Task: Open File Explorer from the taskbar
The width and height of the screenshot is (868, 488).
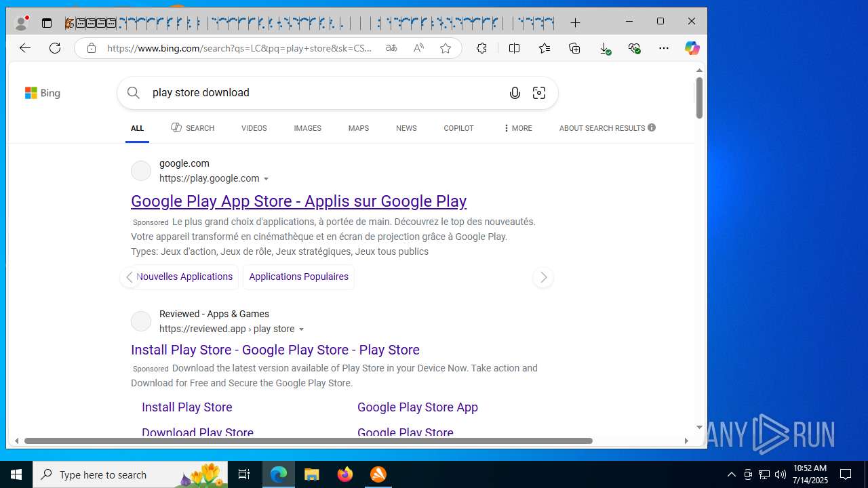Action: (312, 474)
